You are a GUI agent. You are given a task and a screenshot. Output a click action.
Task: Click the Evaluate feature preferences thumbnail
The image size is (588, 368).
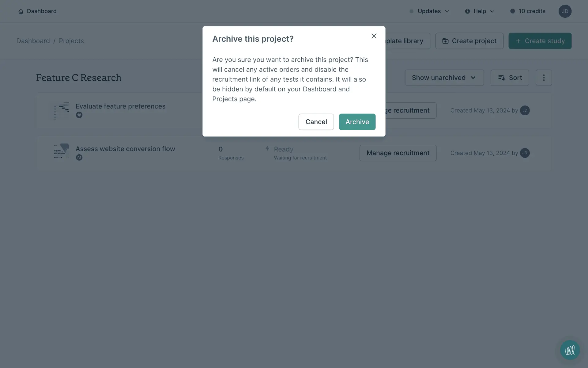pyautogui.click(x=62, y=110)
